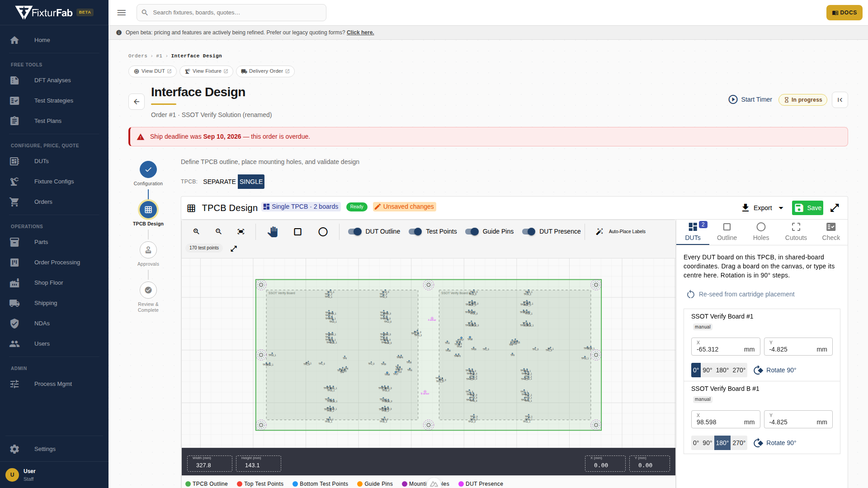
Task: Select SEPARATE TPCB mode
Action: (x=219, y=182)
